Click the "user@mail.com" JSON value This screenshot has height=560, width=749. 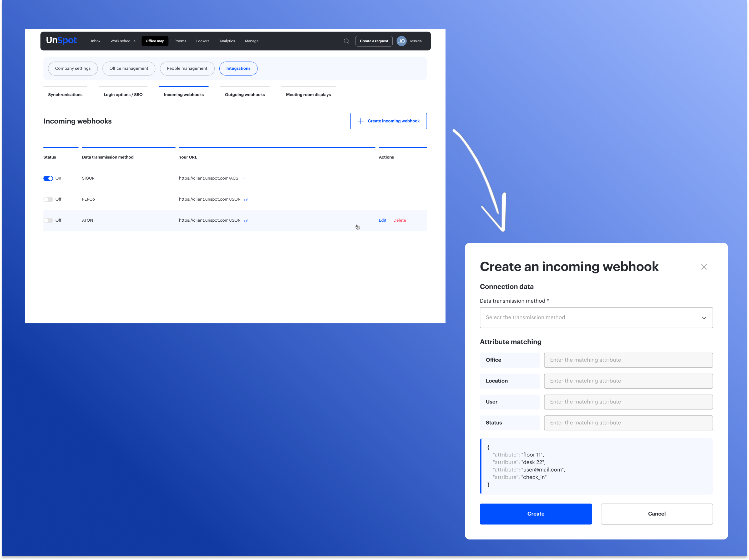(543, 470)
